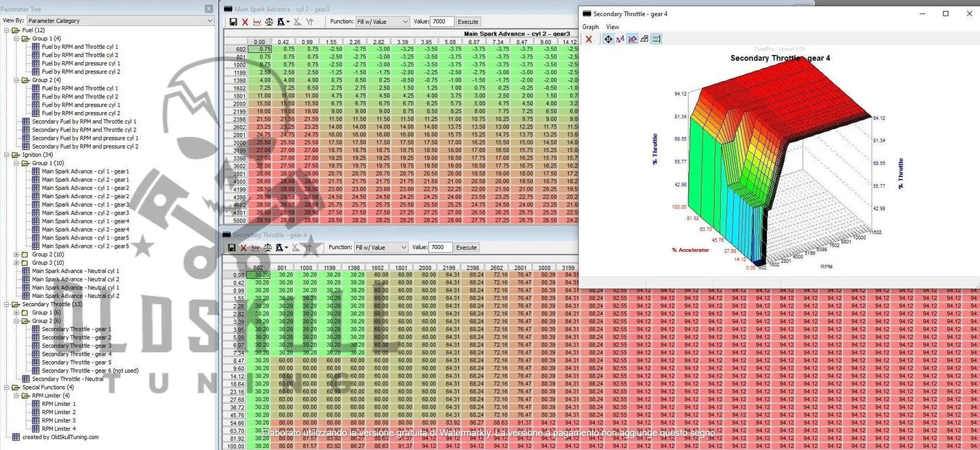
Task: Open the View By Parameter Category dropdown
Action: pyautogui.click(x=120, y=21)
